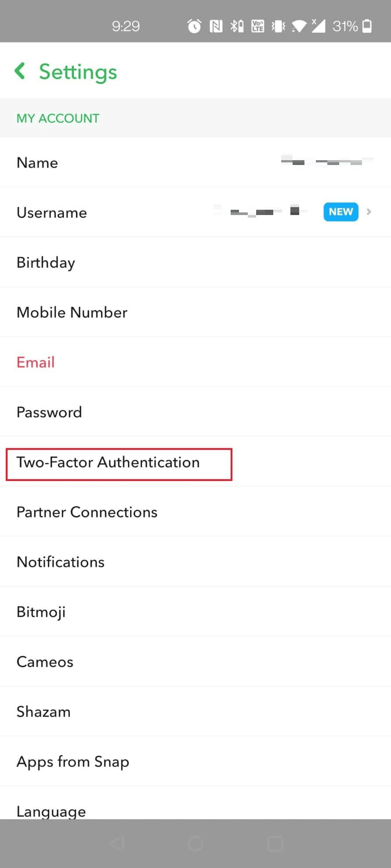Tap the VoLTE status icon
Screen dimensions: 391x868
point(257,26)
